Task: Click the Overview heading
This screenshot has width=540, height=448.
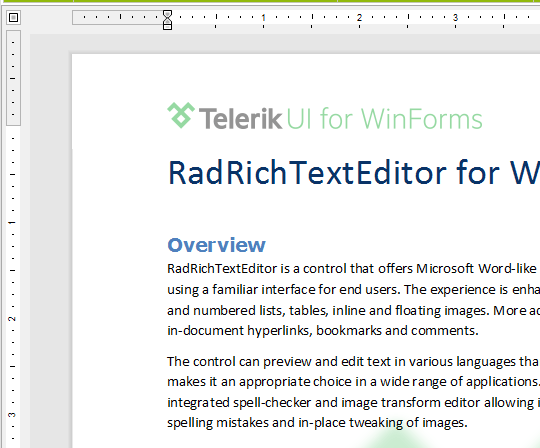Action: click(x=216, y=245)
